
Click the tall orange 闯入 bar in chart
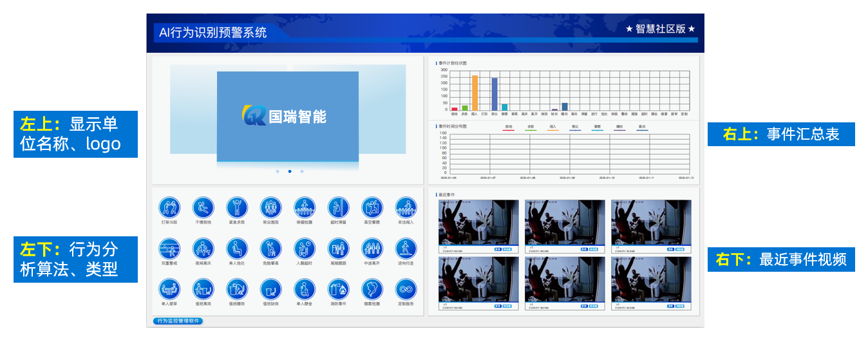475,93
